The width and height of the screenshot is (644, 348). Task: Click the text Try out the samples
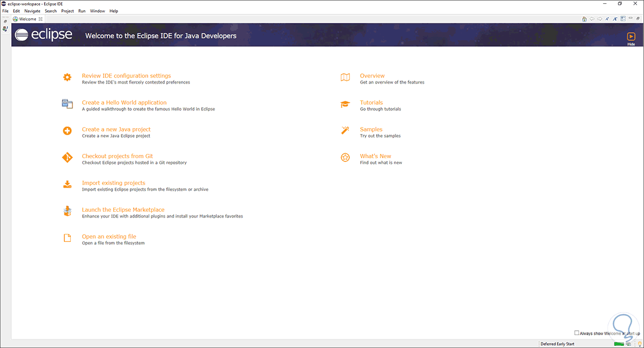[380, 136]
